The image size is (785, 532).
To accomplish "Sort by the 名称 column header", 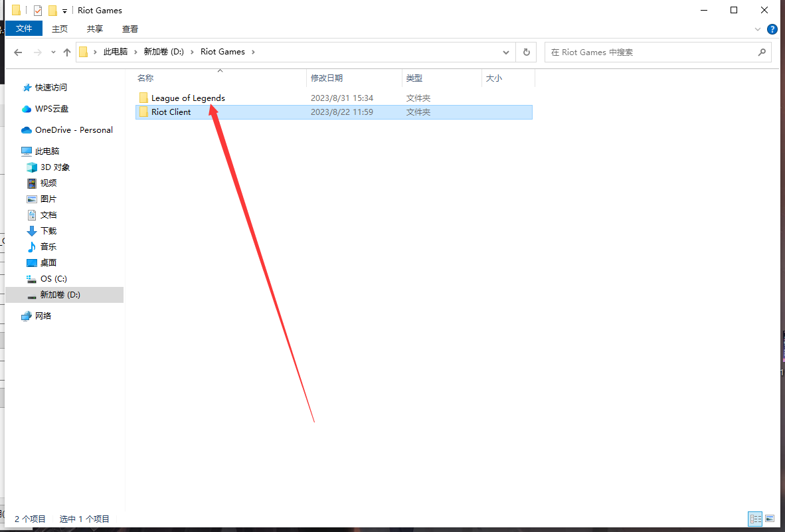I will (x=145, y=78).
